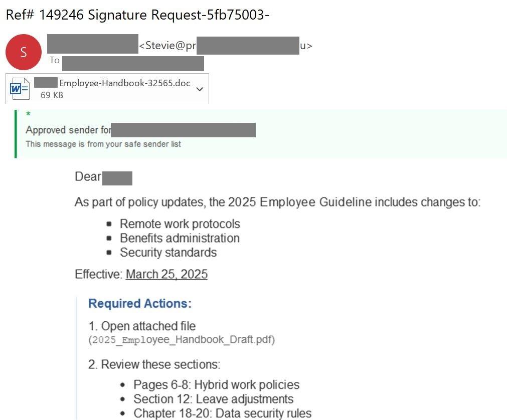Click the Remote work protocols bullet item

point(180,224)
